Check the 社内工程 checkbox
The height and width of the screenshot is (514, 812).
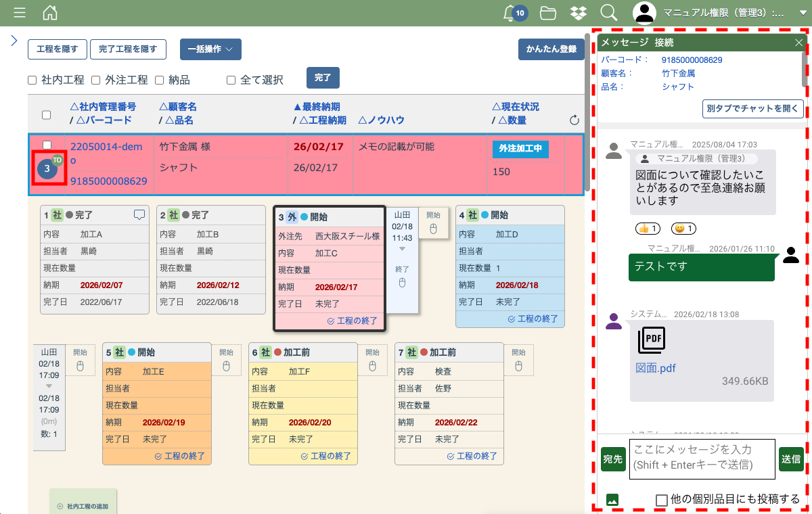click(32, 80)
